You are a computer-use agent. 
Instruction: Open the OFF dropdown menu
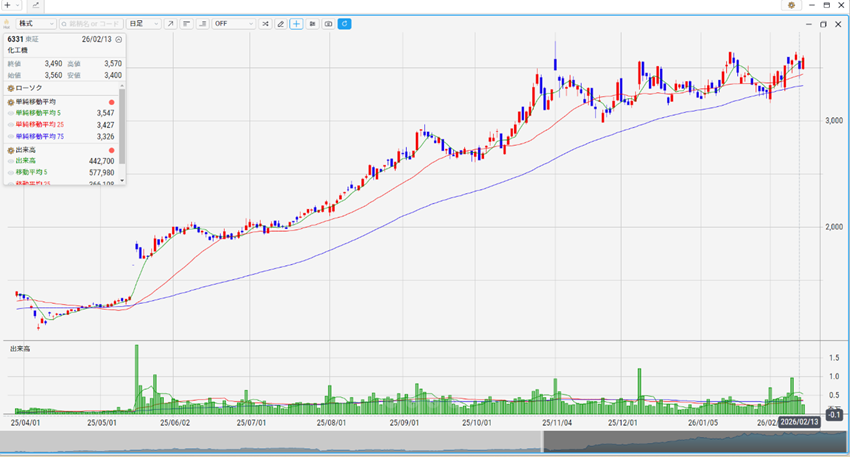coord(233,23)
